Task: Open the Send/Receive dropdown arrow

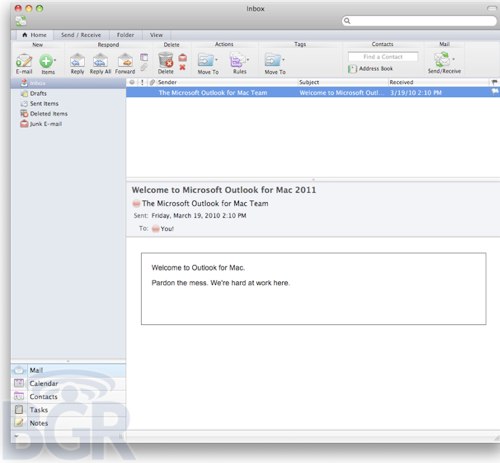Action: point(453,59)
